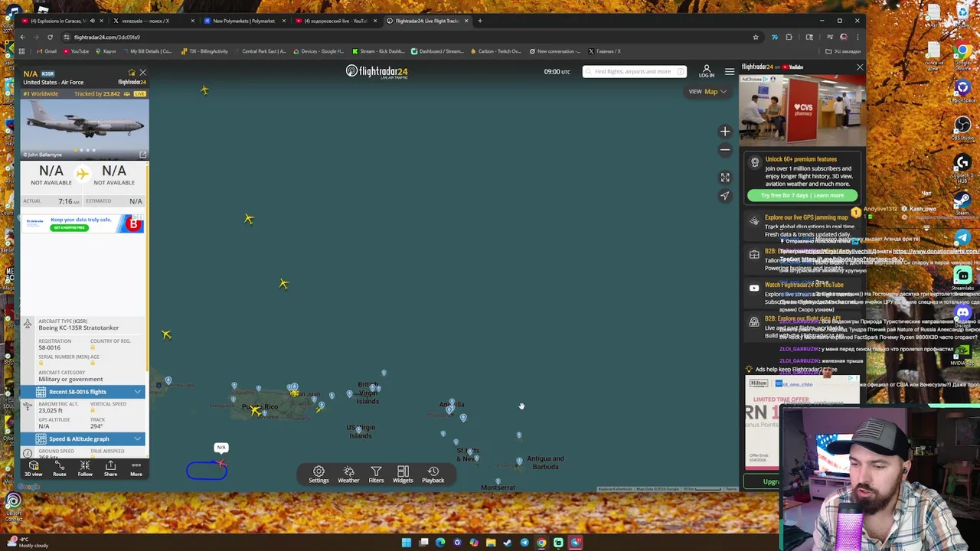980x551 pixels.
Task: Close the flight details panel
Action: tap(142, 73)
